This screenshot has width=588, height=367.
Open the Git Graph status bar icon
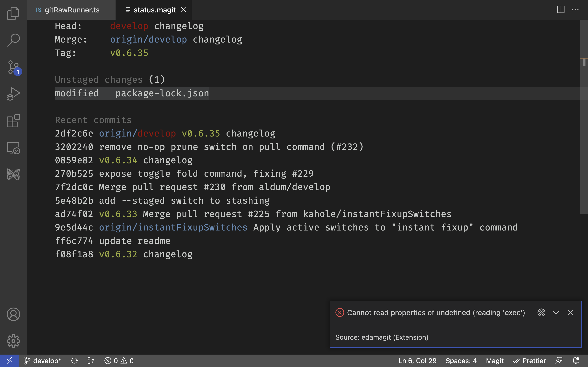click(x=91, y=360)
